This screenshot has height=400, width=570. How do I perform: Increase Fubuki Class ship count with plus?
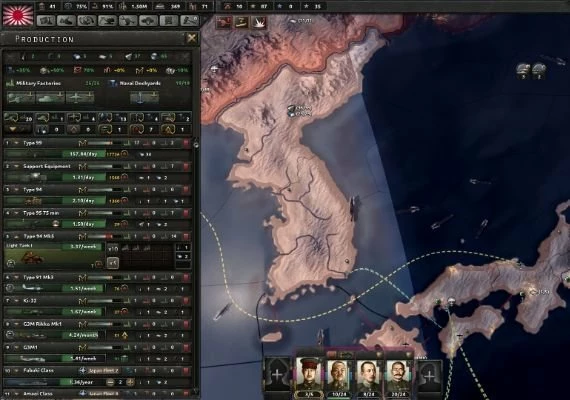tap(130, 382)
